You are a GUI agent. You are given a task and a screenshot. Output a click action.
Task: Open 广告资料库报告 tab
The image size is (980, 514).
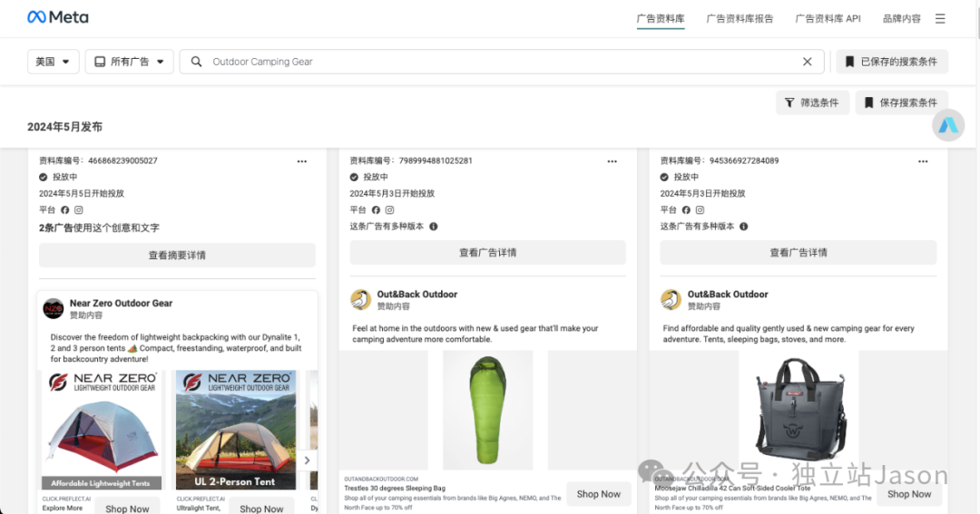[x=740, y=19]
